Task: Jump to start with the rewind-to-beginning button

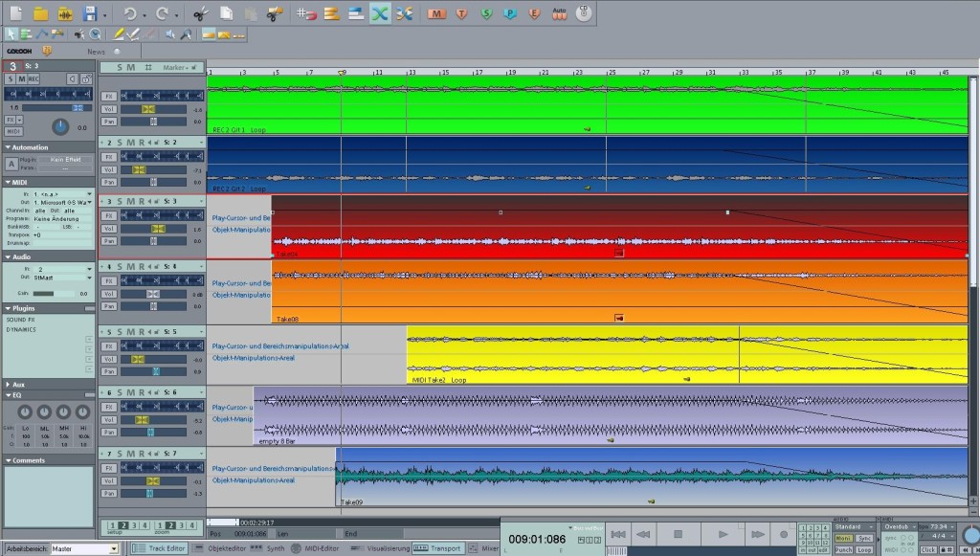Action: pyautogui.click(x=618, y=534)
